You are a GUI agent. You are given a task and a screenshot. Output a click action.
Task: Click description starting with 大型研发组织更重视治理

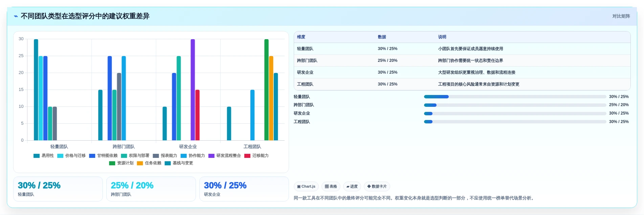tap(476, 73)
